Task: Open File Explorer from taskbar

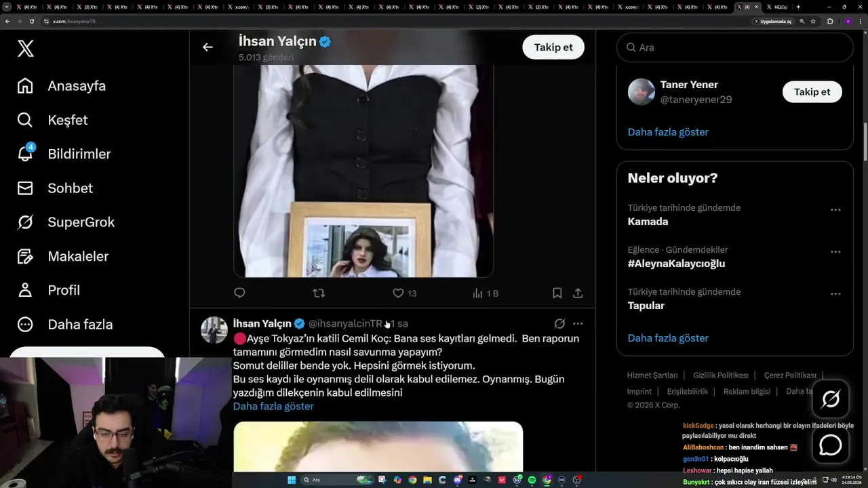Action: (427, 480)
